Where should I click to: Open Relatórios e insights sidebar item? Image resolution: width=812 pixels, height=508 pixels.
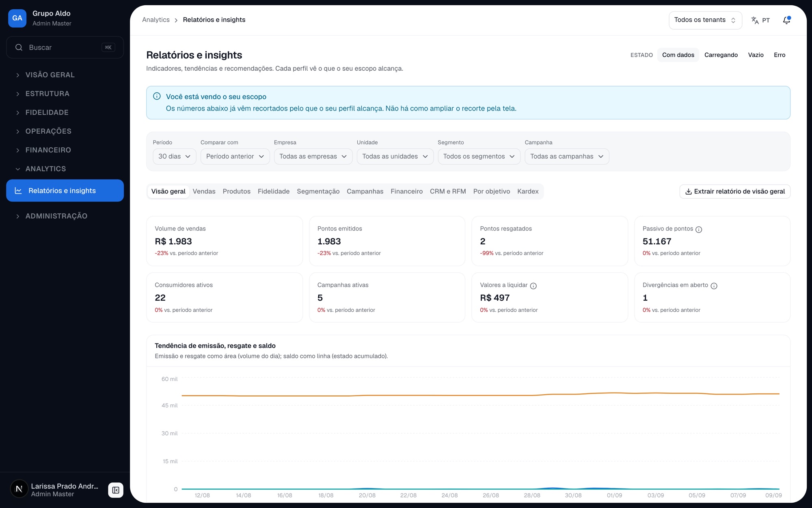tap(65, 191)
